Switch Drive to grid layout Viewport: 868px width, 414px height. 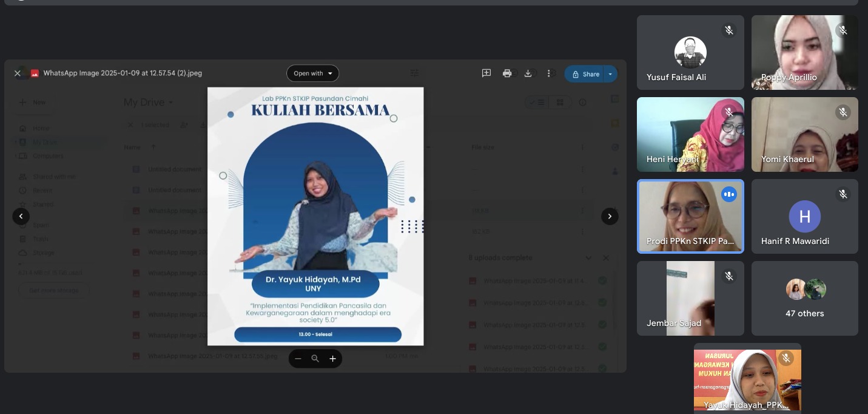pyautogui.click(x=560, y=103)
